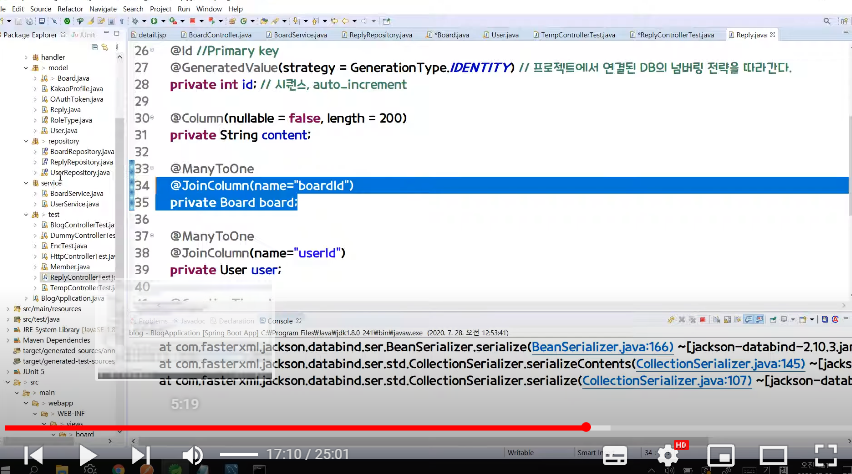This screenshot has width=852, height=474.
Task: Open CollectionSerializer.java:145 stack trace link
Action: [720, 364]
